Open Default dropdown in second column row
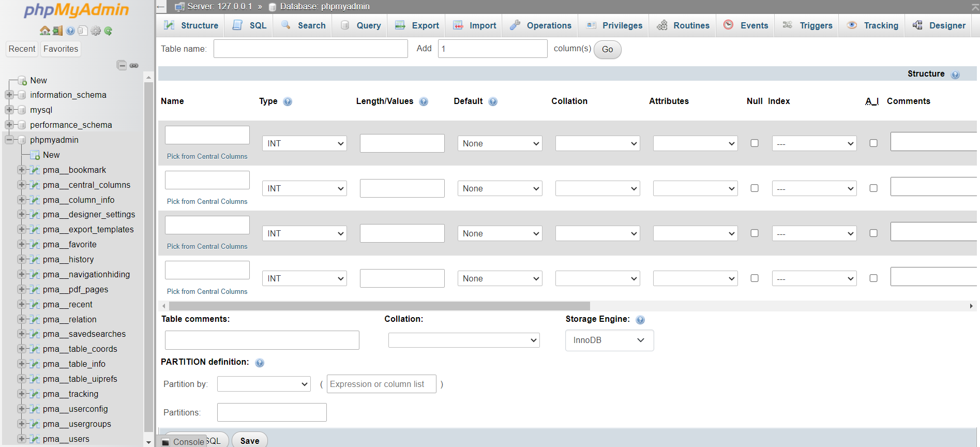This screenshot has width=980, height=447. [500, 188]
